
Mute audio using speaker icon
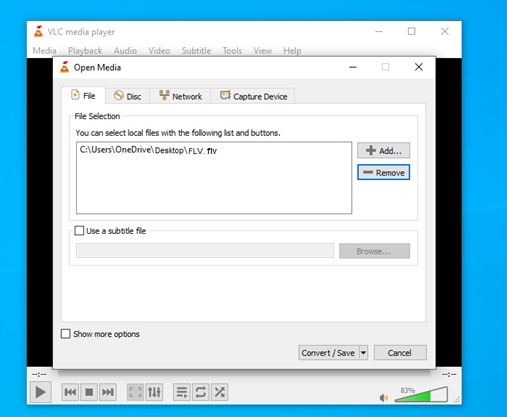coord(384,398)
